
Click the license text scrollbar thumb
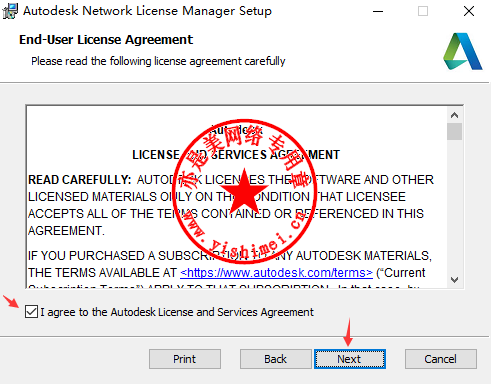[x=454, y=132]
